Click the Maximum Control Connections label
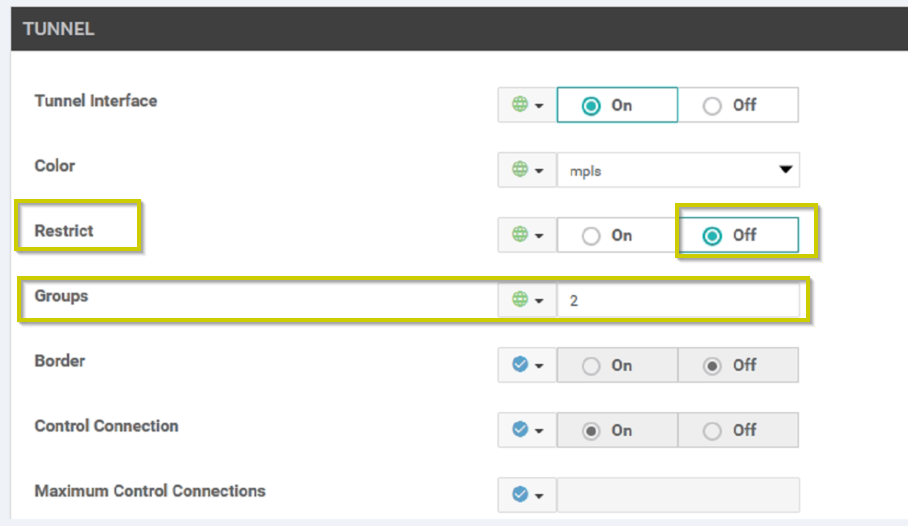Screen dimensions: 908x526 coord(150,491)
